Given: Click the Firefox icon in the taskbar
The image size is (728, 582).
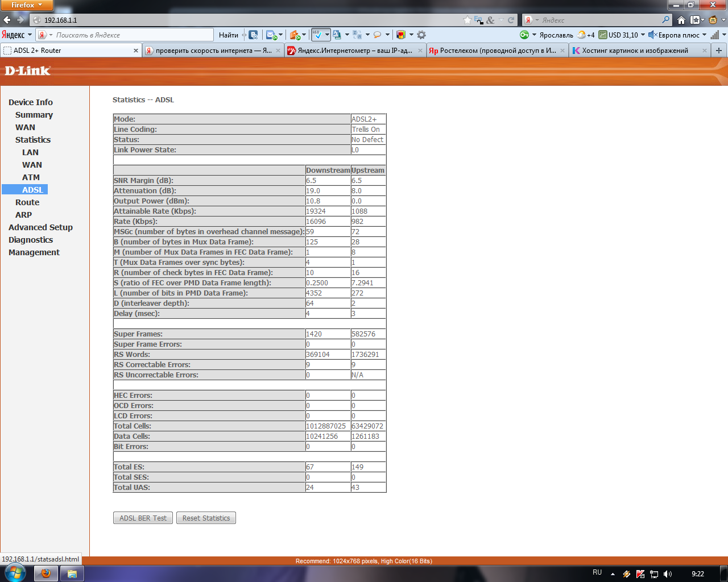Looking at the screenshot, I should (x=46, y=573).
